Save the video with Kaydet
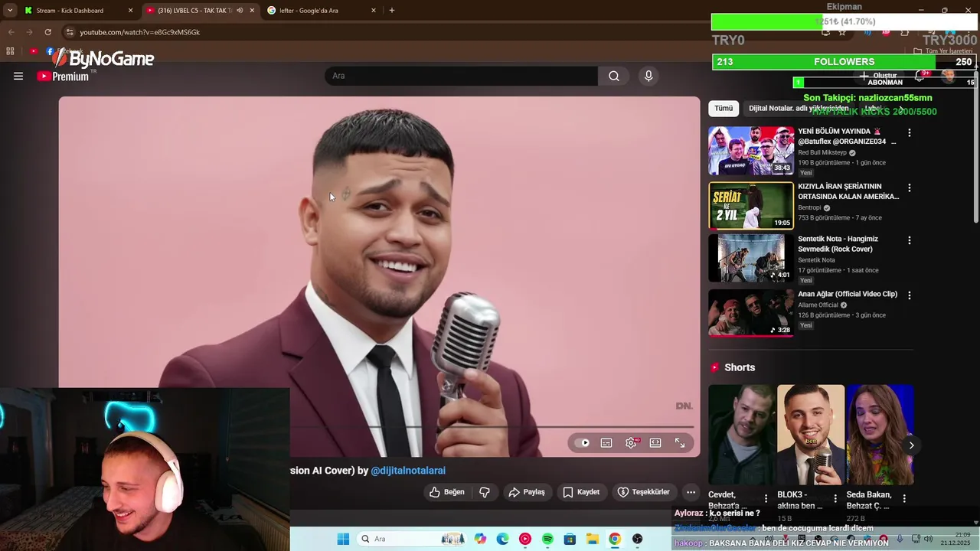Viewport: 980px width, 551px height. coord(581,492)
